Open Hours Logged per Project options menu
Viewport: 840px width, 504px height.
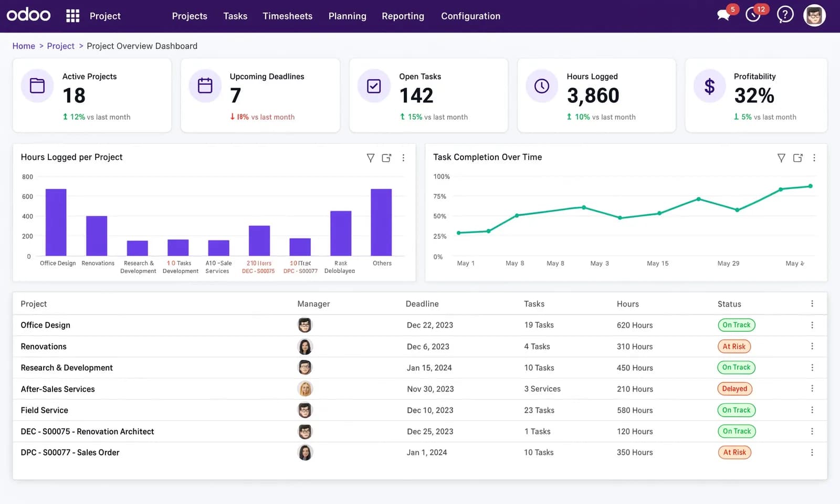point(403,157)
